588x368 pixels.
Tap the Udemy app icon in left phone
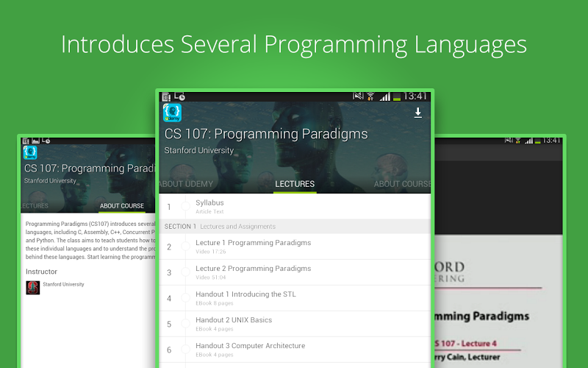pos(30,152)
